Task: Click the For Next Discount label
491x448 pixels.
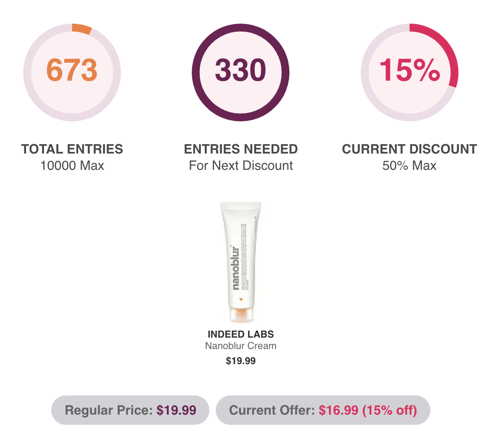Action: point(241,166)
